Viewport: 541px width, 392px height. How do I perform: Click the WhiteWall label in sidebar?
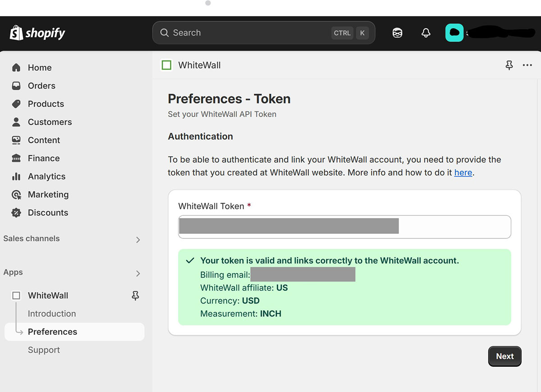pyautogui.click(x=48, y=296)
